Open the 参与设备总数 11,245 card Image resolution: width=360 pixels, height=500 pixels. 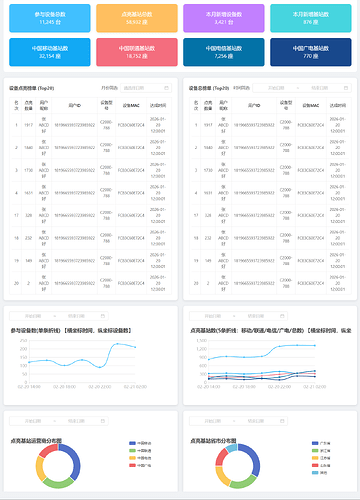tap(50, 18)
